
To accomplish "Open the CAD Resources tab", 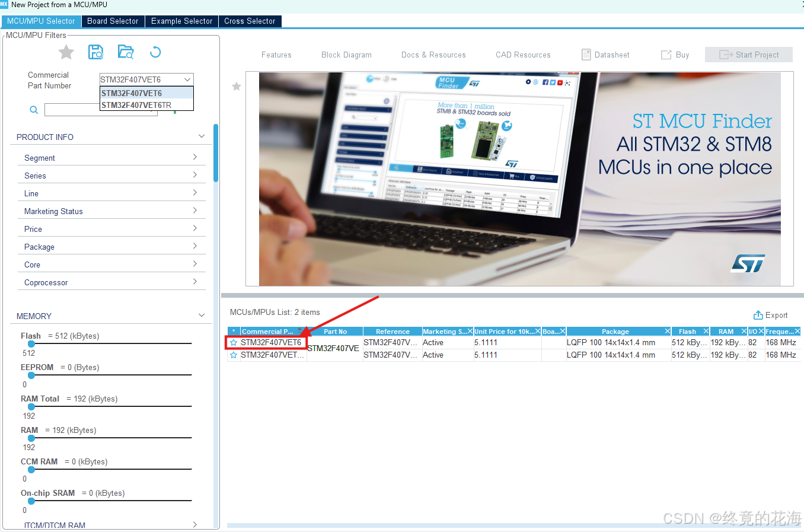I will (x=523, y=55).
